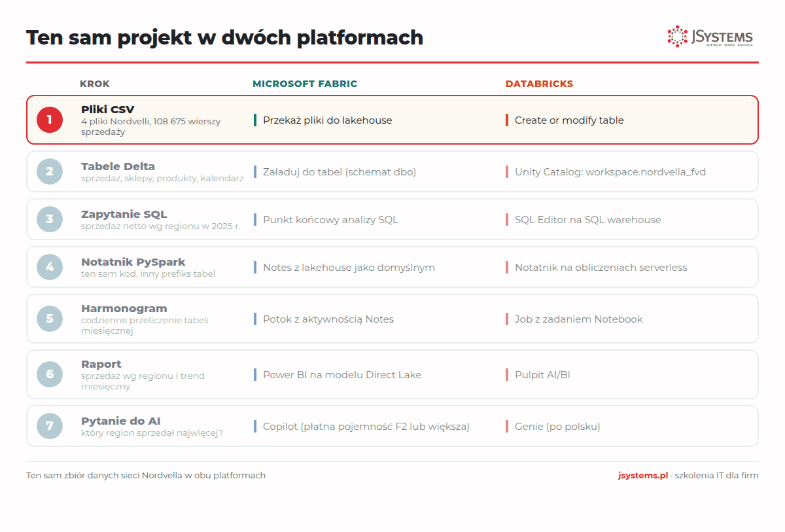Click the 'Pliki CSV' step title

pyautogui.click(x=108, y=109)
